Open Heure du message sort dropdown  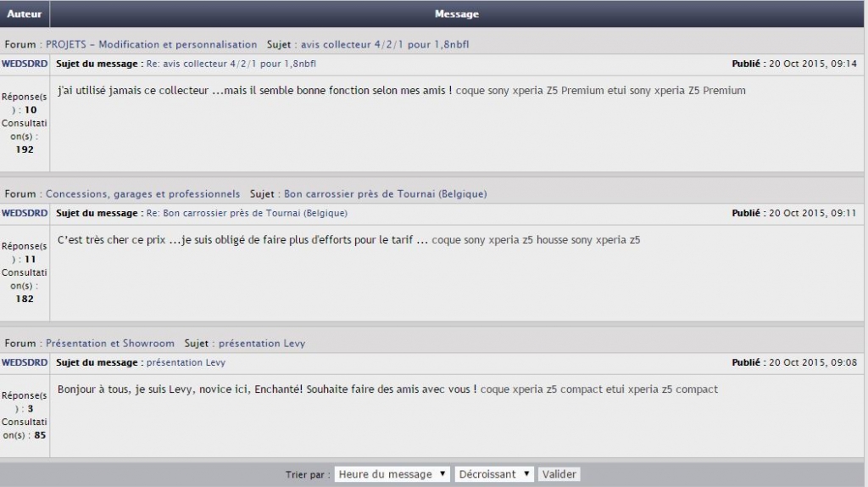click(x=392, y=474)
